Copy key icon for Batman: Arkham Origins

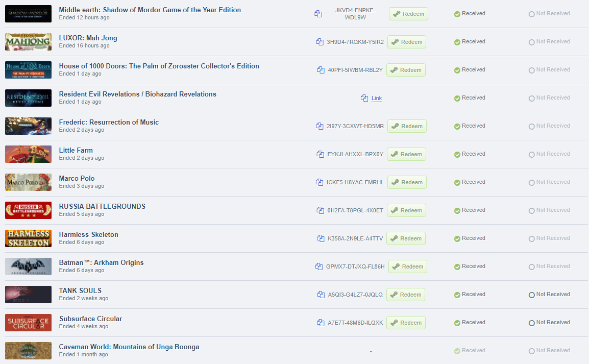coord(319,266)
